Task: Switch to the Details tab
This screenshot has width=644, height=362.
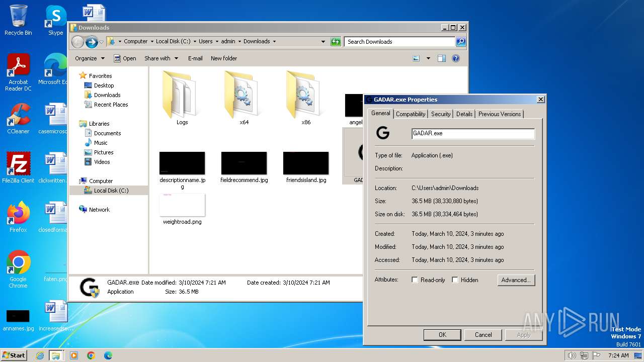Action: pos(464,114)
